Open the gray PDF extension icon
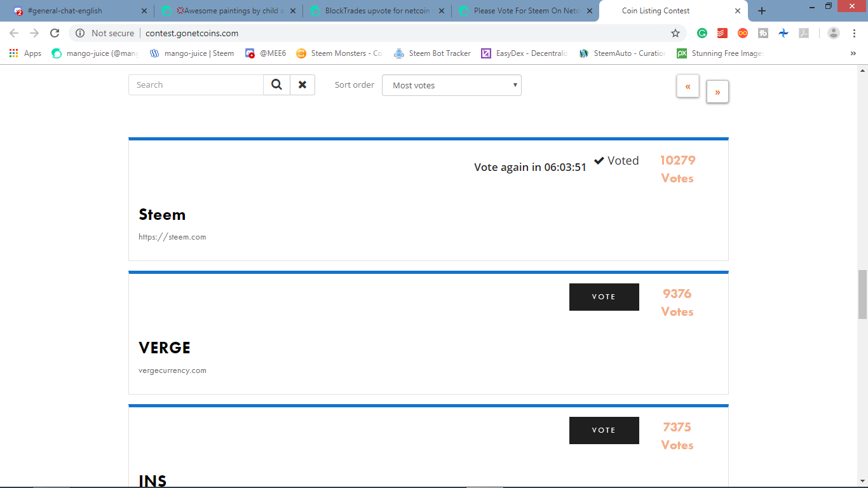Image resolution: width=868 pixels, height=488 pixels. point(804,33)
